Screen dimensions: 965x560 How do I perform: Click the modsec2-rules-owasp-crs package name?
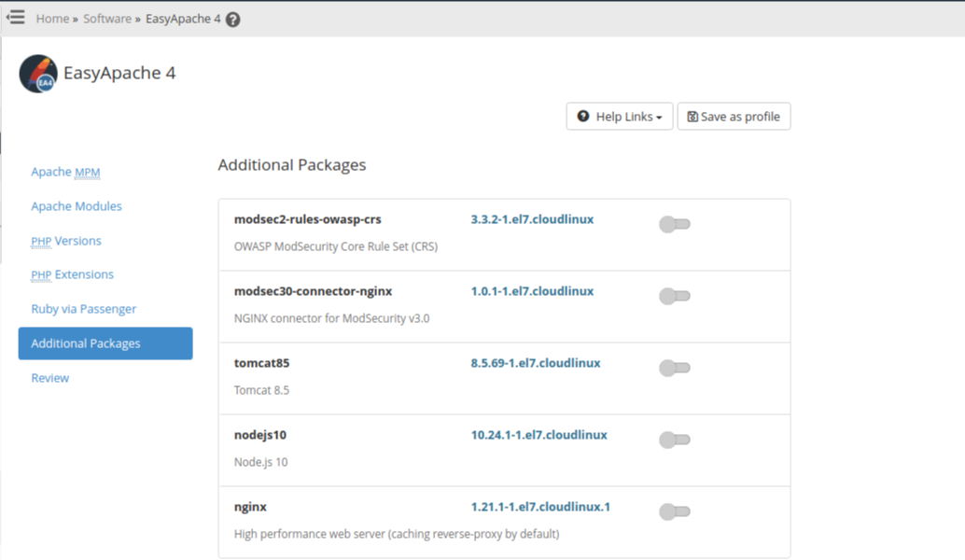coord(308,219)
